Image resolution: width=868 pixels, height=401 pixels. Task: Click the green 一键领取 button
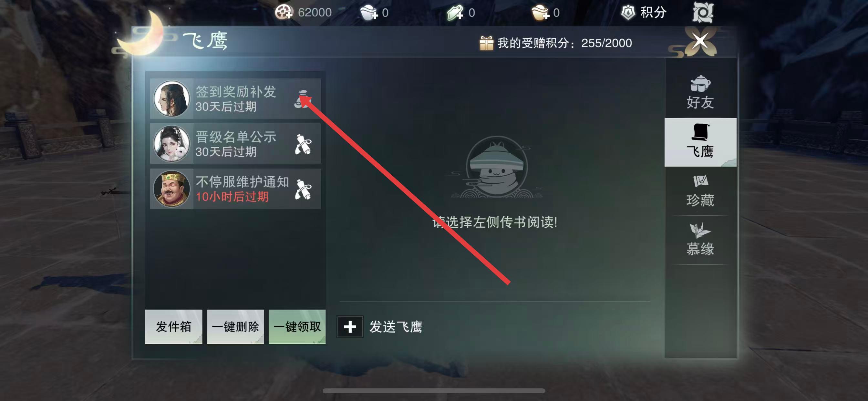[297, 326]
